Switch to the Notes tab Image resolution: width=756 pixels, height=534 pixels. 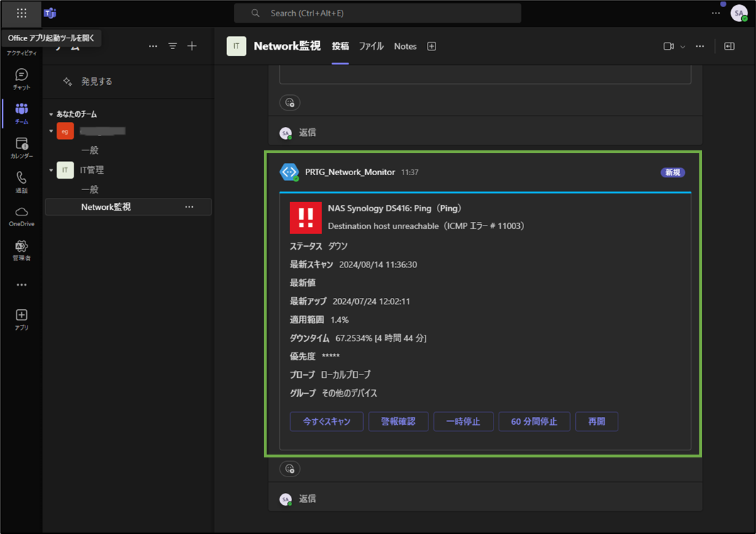click(405, 46)
